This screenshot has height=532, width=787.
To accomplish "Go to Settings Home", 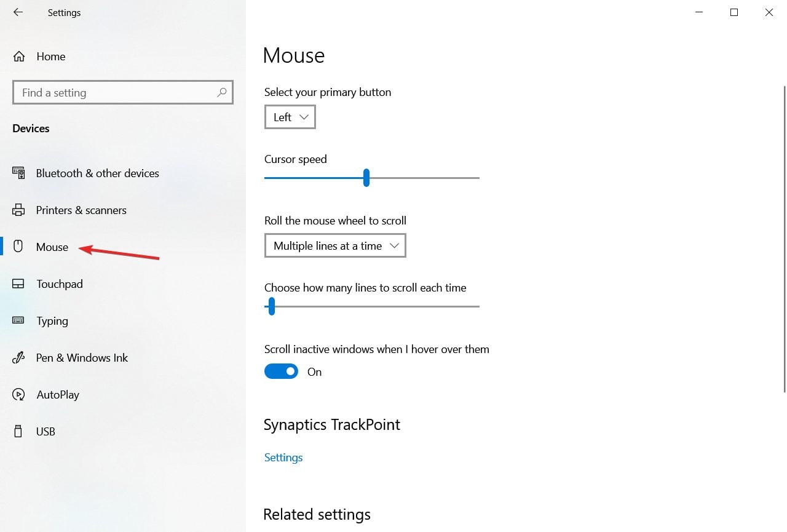I will [x=50, y=57].
